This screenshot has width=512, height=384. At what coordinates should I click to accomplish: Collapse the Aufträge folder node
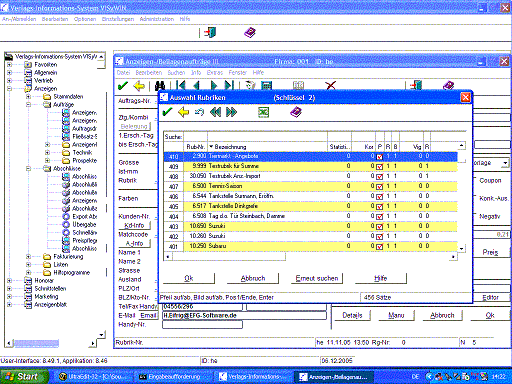28,104
